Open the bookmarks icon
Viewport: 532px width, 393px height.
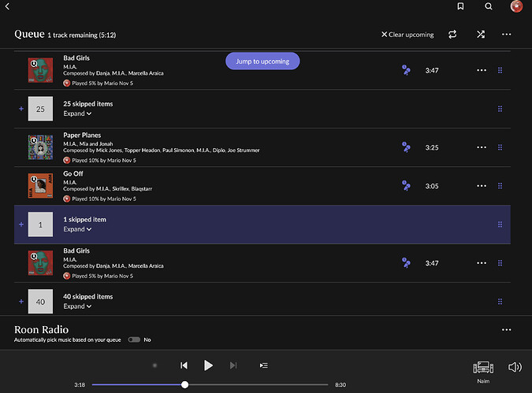[x=460, y=6]
